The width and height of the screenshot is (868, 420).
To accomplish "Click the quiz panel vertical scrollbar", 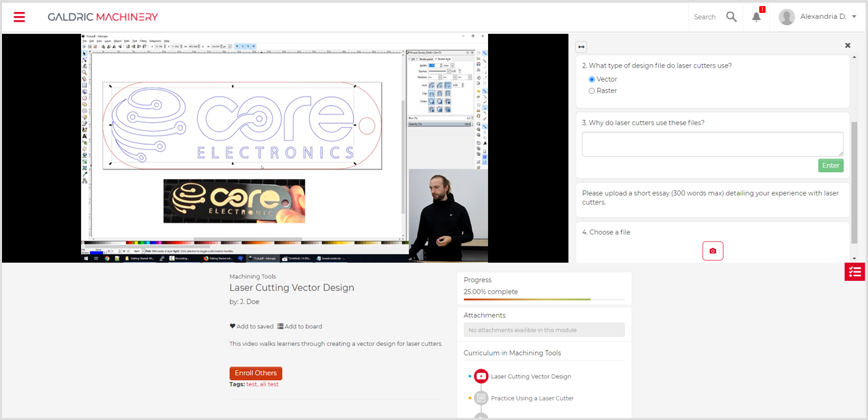I will [x=855, y=182].
